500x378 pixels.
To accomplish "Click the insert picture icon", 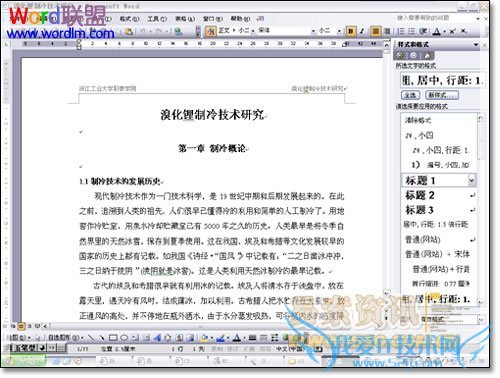I will [190, 338].
